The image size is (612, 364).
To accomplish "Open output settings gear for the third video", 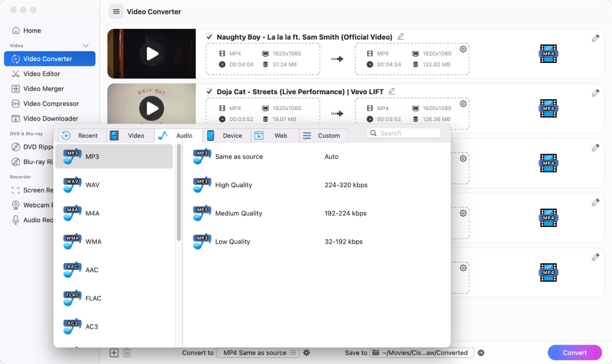I will click(x=463, y=158).
